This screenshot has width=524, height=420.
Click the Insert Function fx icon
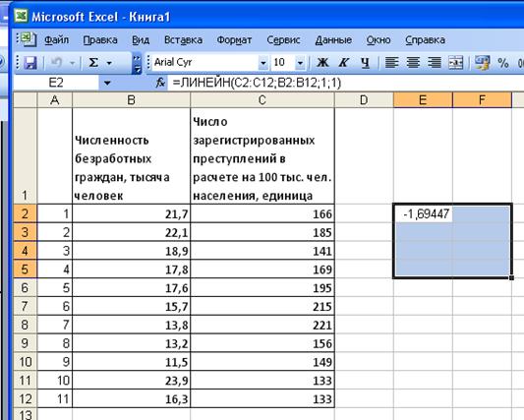coord(160,83)
